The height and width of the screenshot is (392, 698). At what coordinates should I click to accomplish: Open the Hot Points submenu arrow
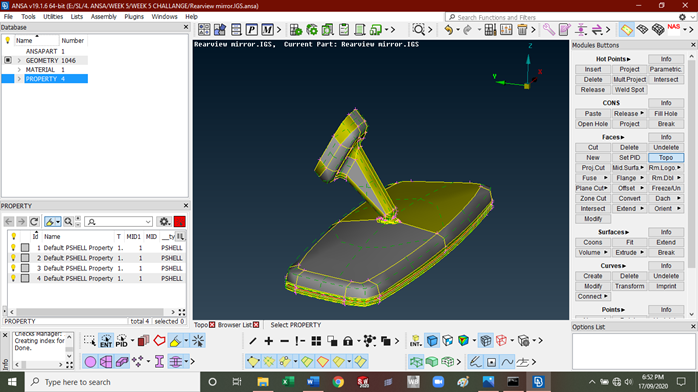point(629,59)
